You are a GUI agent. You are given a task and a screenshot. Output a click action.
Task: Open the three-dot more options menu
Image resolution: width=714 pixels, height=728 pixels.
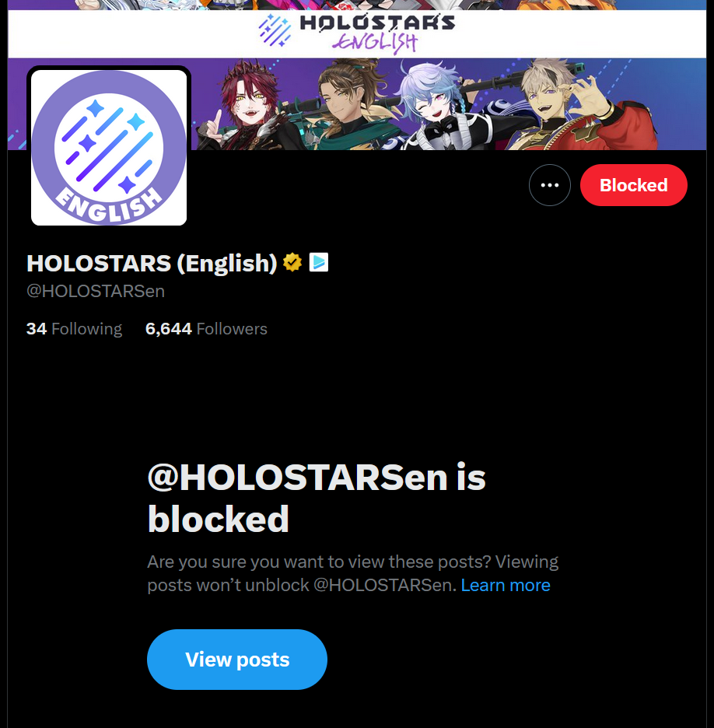[550, 185]
